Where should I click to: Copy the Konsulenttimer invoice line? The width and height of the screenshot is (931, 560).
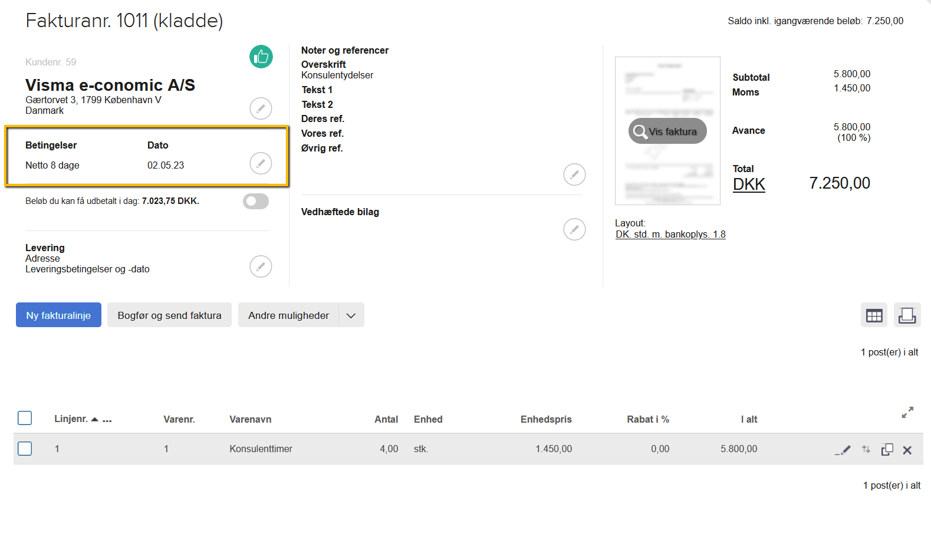point(887,450)
